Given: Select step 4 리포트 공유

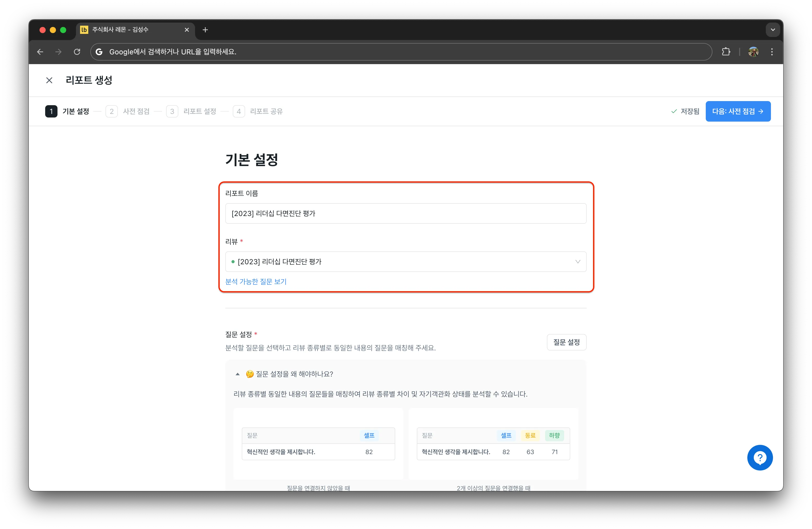Looking at the screenshot, I should tap(258, 111).
